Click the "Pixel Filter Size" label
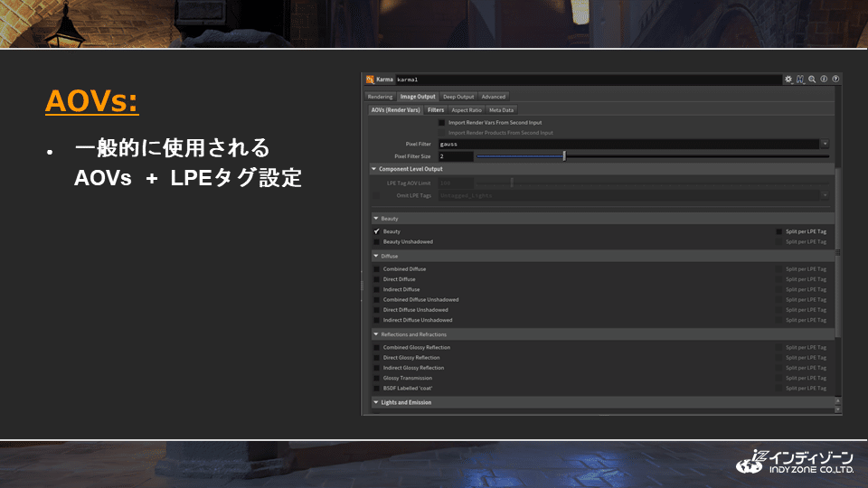 [x=412, y=156]
